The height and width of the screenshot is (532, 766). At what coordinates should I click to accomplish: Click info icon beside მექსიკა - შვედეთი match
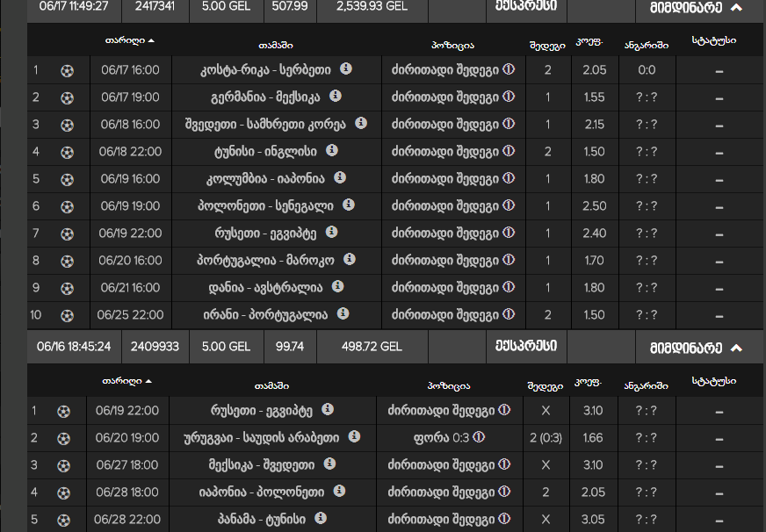tap(329, 464)
